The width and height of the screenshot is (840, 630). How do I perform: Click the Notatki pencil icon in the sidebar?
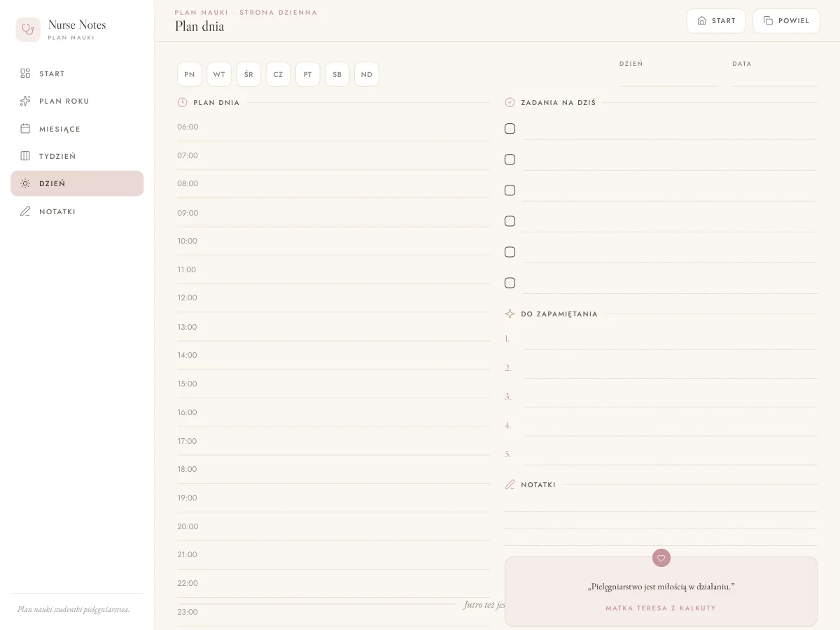25,211
